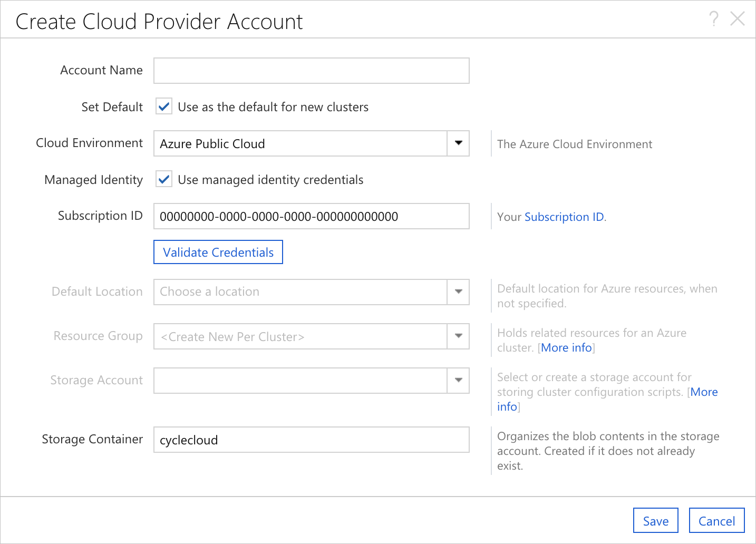This screenshot has width=756, height=544.
Task: Expand the Resource Group dropdown
Action: [458, 336]
